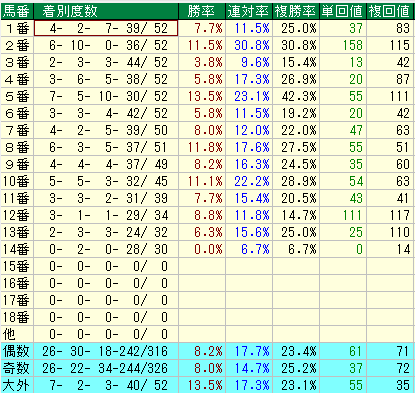Click the 勝率 column header
415x393 pixels.
point(202,11)
